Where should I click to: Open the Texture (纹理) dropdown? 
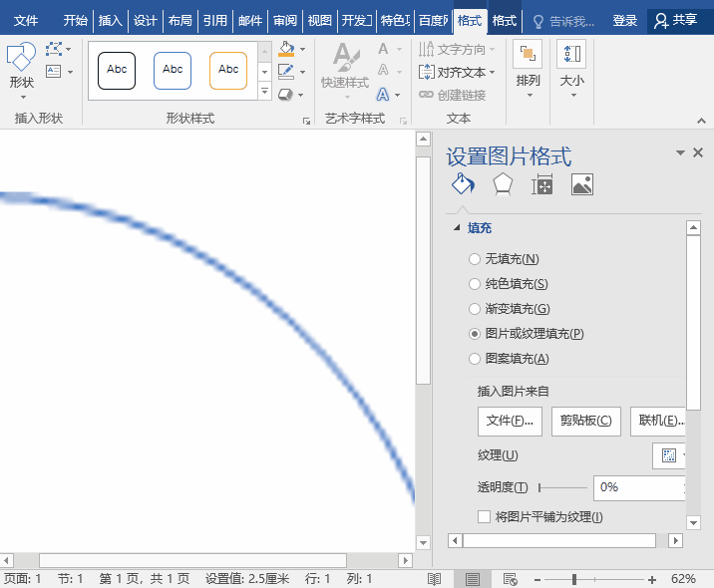[669, 455]
